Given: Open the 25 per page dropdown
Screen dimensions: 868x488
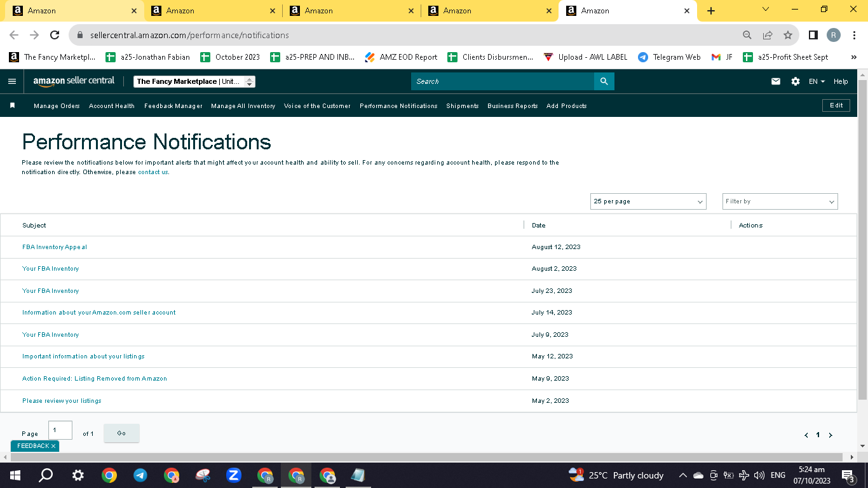Looking at the screenshot, I should point(648,201).
